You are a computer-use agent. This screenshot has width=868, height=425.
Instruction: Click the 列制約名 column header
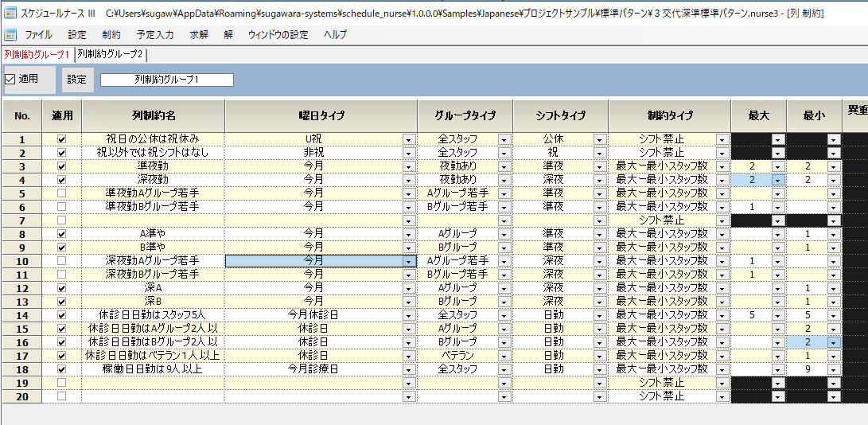click(154, 116)
